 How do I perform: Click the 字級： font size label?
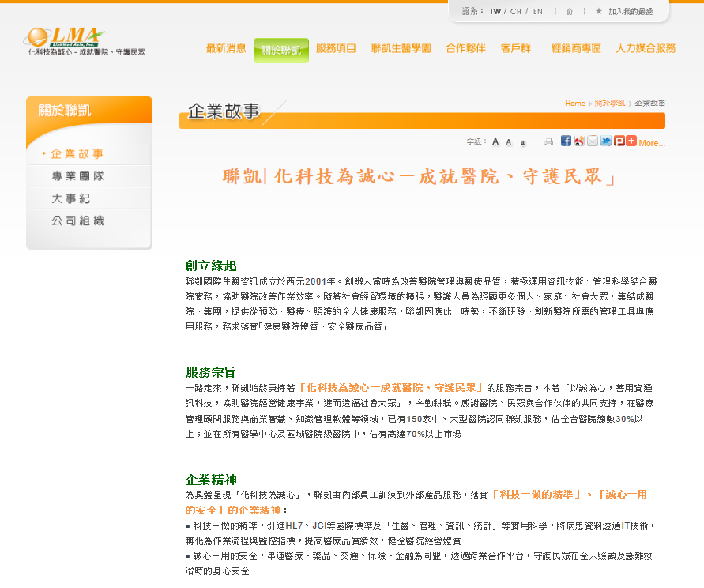(476, 142)
